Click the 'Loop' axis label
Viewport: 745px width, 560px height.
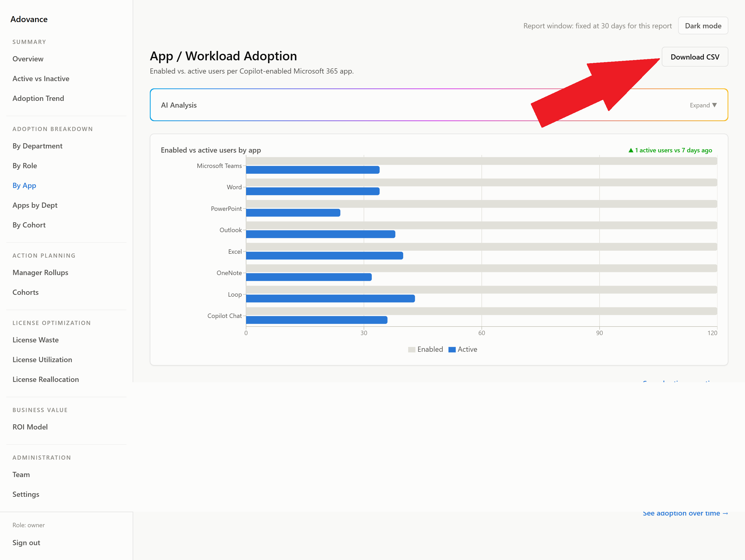tap(235, 295)
